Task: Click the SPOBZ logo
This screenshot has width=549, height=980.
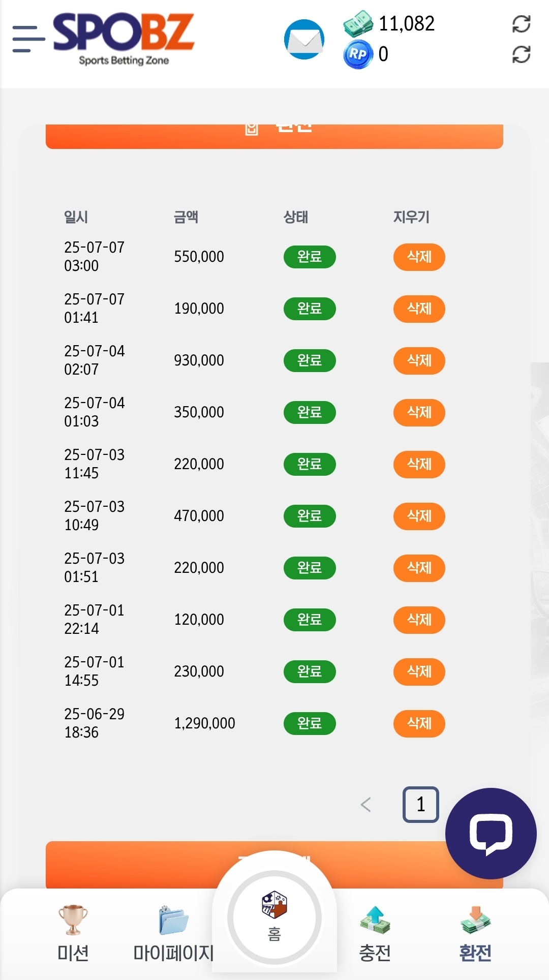Action: 124,39
